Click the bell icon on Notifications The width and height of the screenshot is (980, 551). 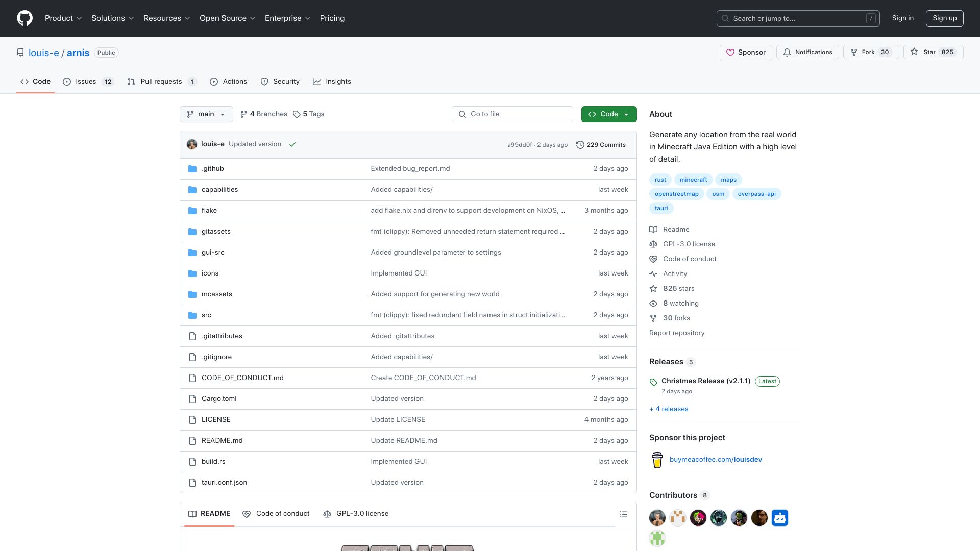[x=787, y=53]
